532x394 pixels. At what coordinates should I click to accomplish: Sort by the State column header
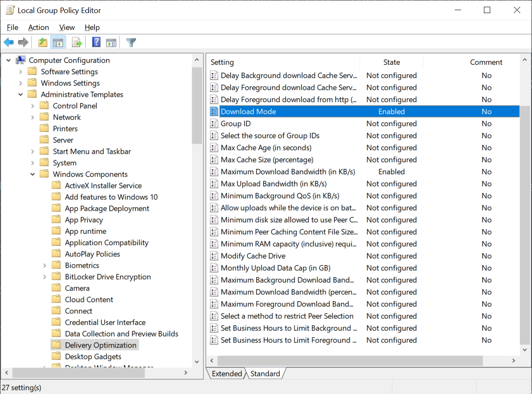(x=392, y=62)
